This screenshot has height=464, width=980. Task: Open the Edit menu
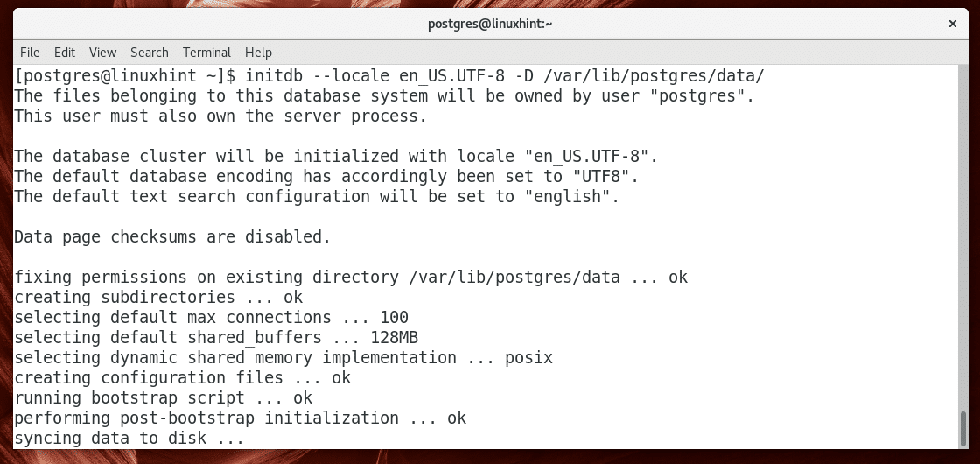(x=65, y=53)
